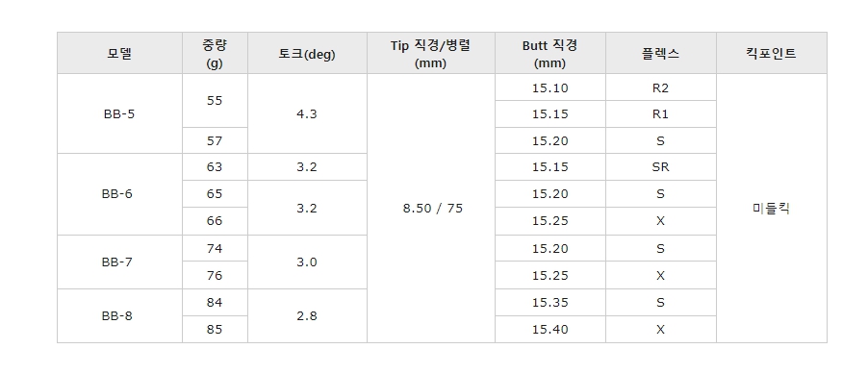Viewport: 868px width, 374px height.
Task: Select the 미들킥 kickpoint cell
Action: 772,208
